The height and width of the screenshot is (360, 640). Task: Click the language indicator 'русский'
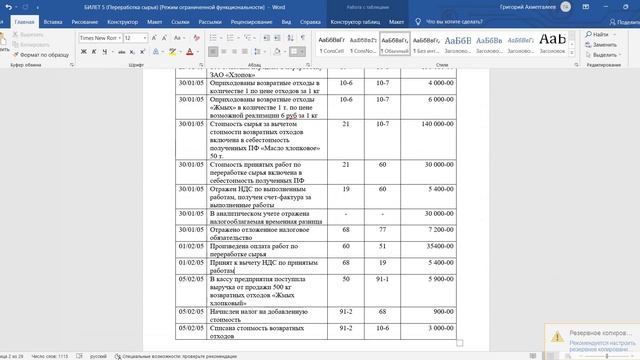98,356
